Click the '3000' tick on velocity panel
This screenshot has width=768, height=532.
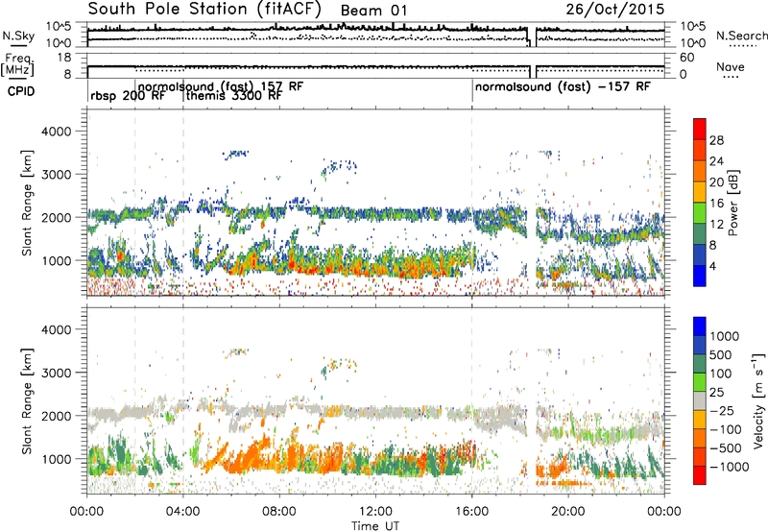pyautogui.click(x=57, y=373)
